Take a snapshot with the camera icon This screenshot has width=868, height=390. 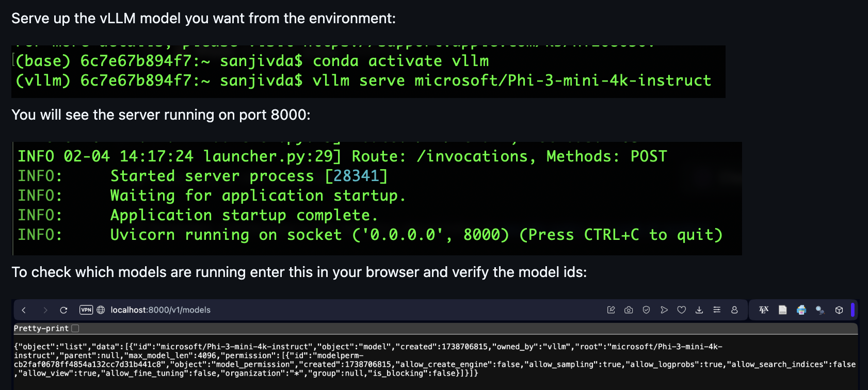pyautogui.click(x=629, y=310)
